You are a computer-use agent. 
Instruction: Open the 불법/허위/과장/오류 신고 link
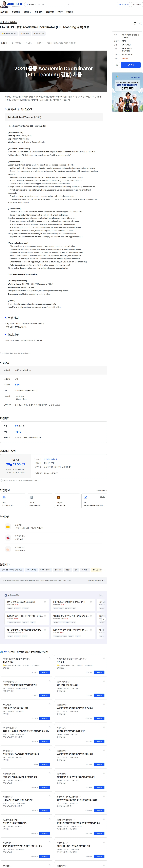(96, 581)
